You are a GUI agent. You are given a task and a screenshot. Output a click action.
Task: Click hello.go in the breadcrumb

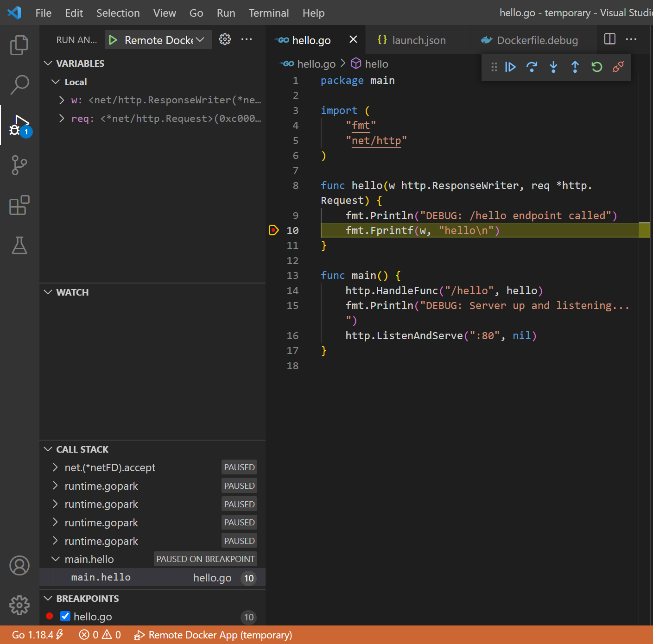click(x=316, y=64)
